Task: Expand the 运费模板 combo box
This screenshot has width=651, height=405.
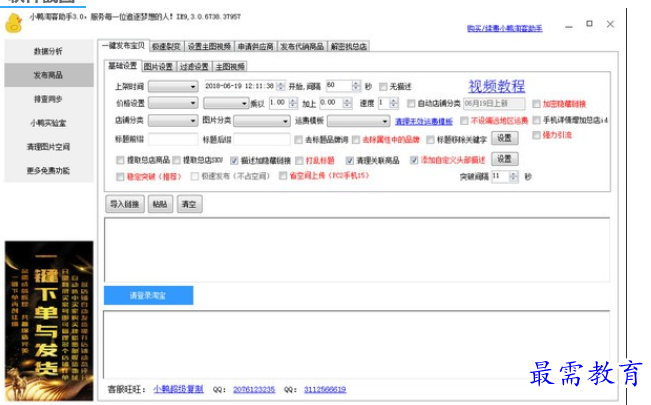Action: [x=356, y=121]
